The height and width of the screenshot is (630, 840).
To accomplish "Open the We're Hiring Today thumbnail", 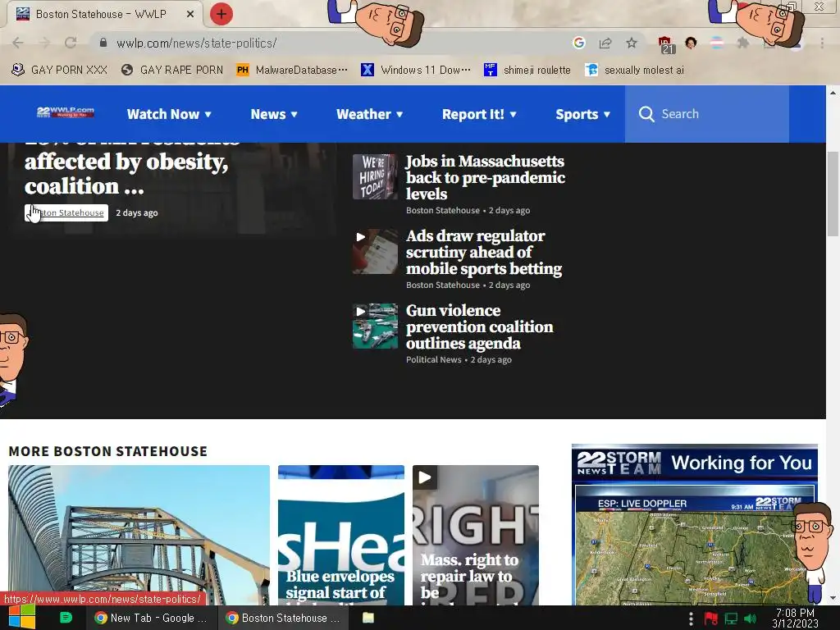I will pyautogui.click(x=375, y=177).
